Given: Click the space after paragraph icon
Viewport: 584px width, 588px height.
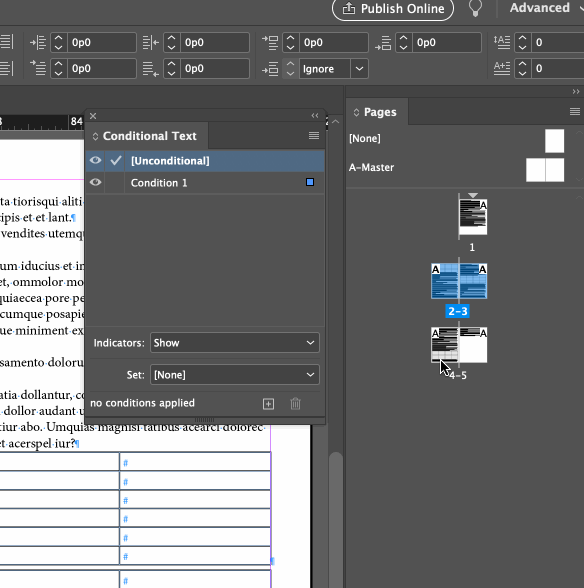Looking at the screenshot, I should 383,42.
